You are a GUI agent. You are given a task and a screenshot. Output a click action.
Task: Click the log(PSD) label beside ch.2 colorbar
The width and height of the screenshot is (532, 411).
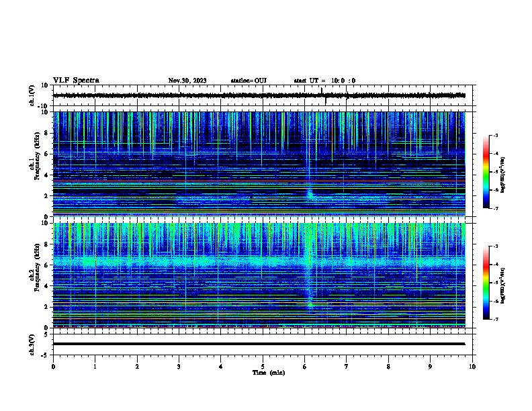point(502,285)
